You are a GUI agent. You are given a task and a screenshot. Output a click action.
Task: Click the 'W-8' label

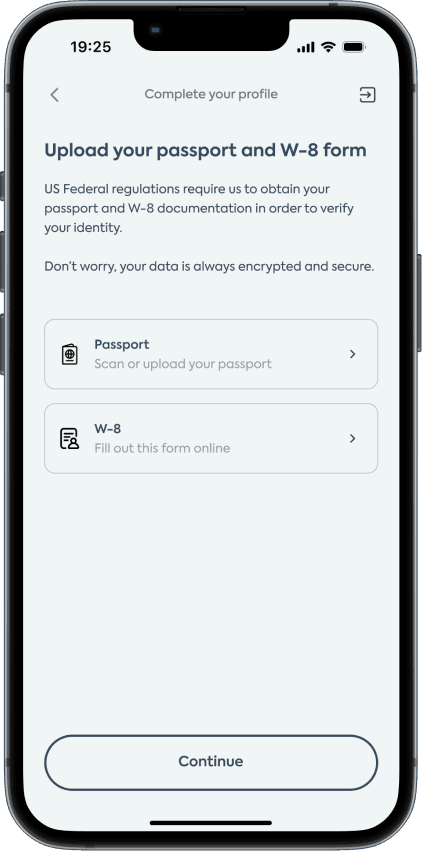click(107, 429)
